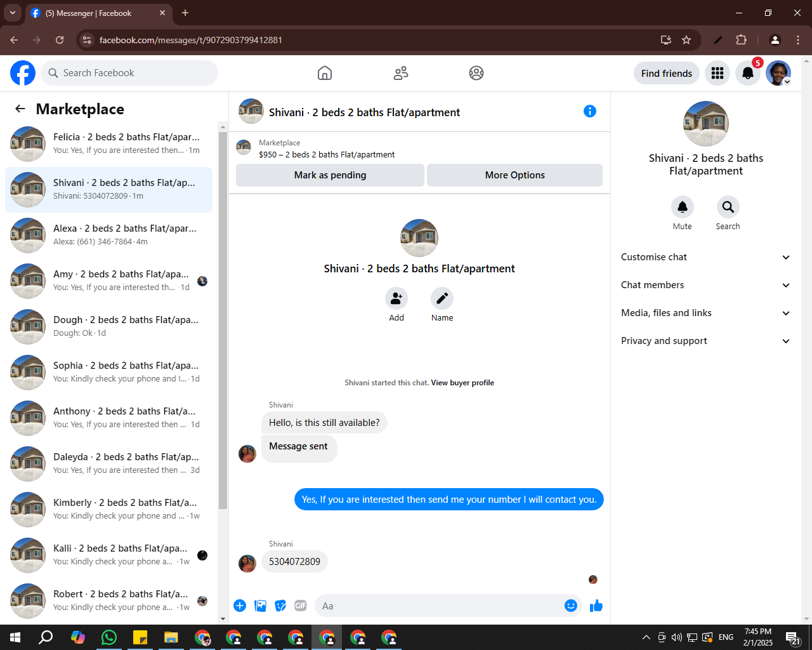The width and height of the screenshot is (812, 650).
Task: Mute the conversation with bell icon
Action: (x=683, y=207)
